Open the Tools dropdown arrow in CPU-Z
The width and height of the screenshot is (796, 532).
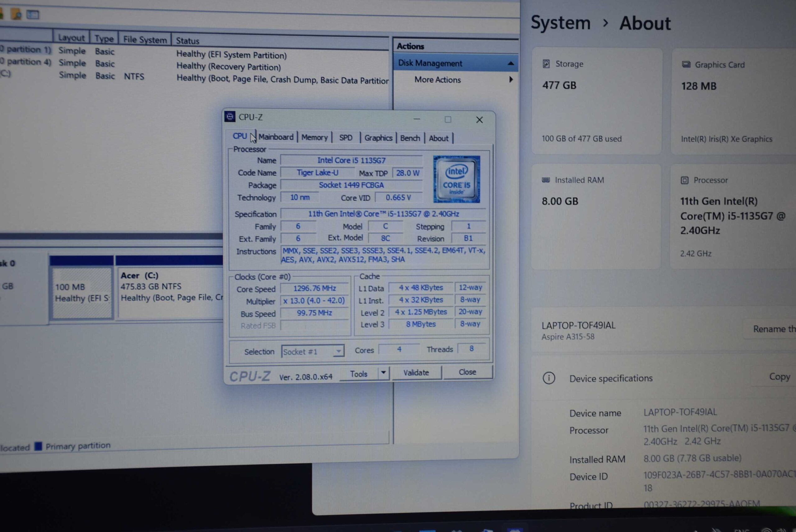(383, 372)
